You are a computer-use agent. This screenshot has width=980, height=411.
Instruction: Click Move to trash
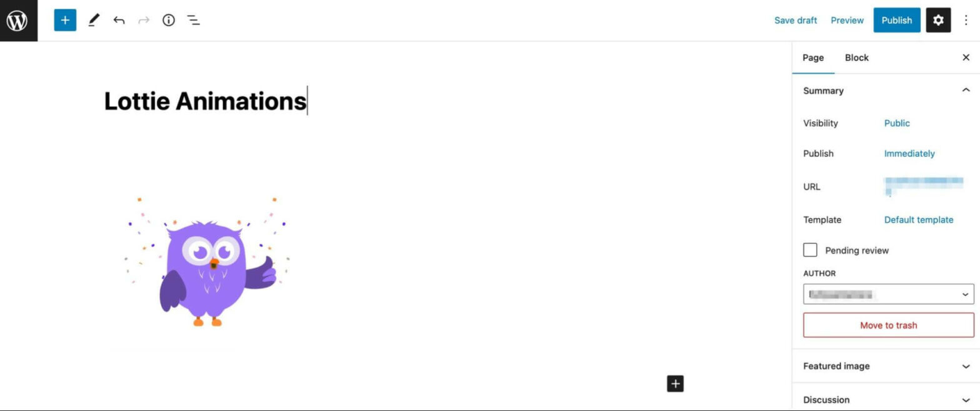pyautogui.click(x=887, y=325)
